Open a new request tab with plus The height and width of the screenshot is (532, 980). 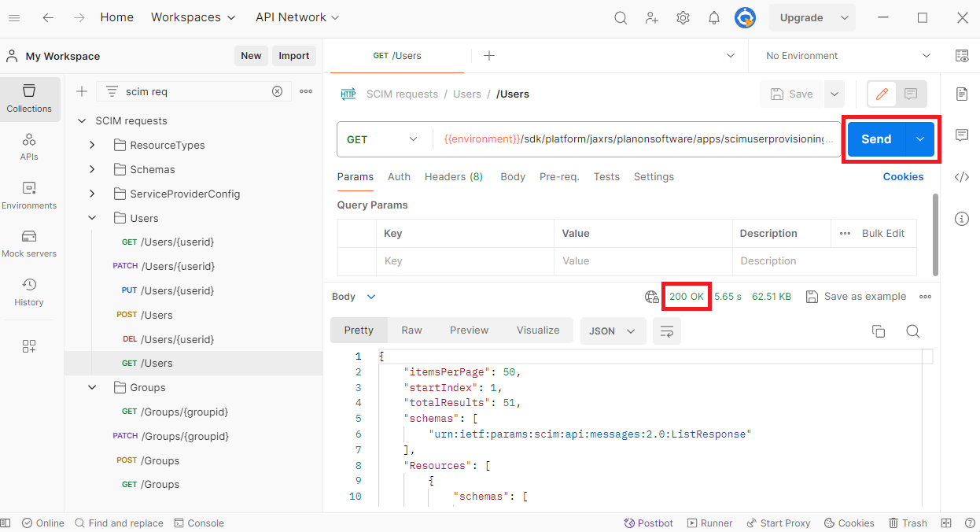click(x=489, y=55)
